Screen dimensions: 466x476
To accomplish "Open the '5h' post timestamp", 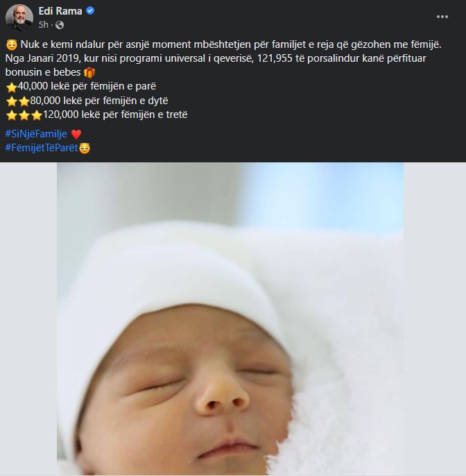I will tap(44, 25).
